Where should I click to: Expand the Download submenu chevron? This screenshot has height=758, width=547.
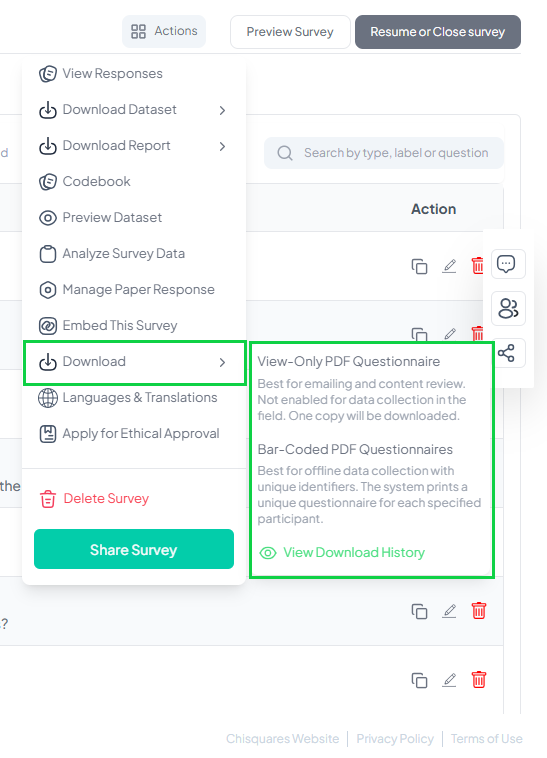[x=222, y=362]
